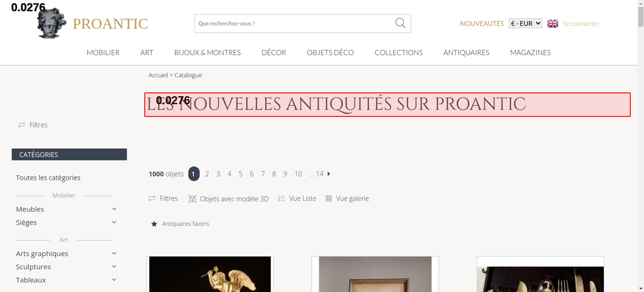Go to page 5 of results
644x292 pixels.
[241, 174]
